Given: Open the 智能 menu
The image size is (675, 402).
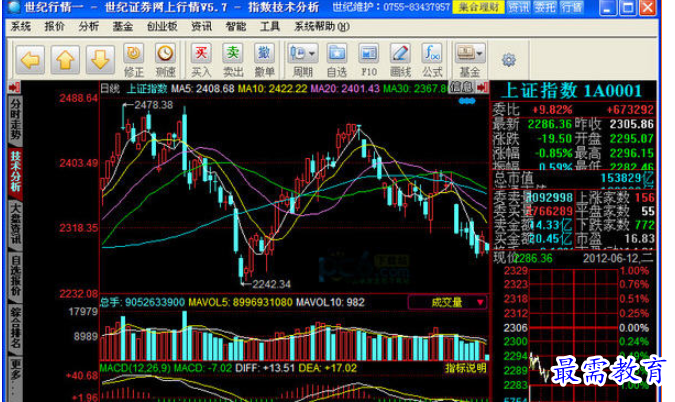Looking at the screenshot, I should (236, 27).
